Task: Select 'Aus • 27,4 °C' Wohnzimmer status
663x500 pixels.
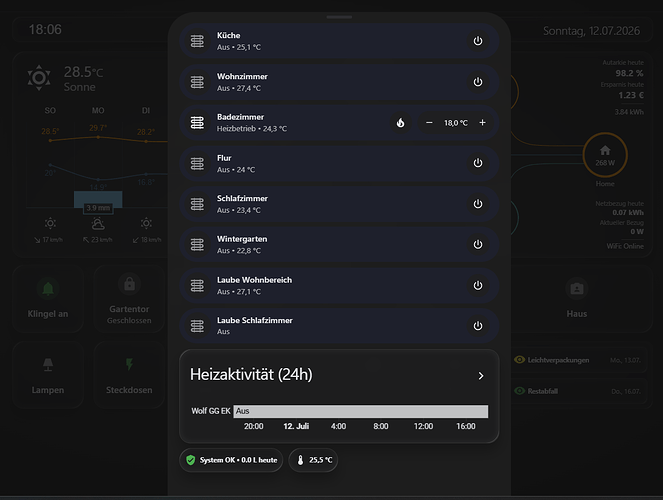Action: tap(238, 88)
